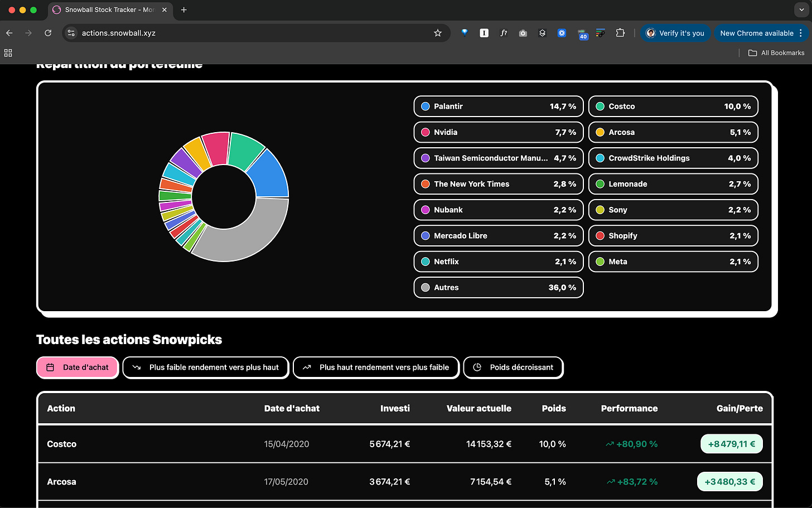Sort by Plus faible rendement vers plus haut
This screenshot has width=812, height=508.
(x=206, y=367)
